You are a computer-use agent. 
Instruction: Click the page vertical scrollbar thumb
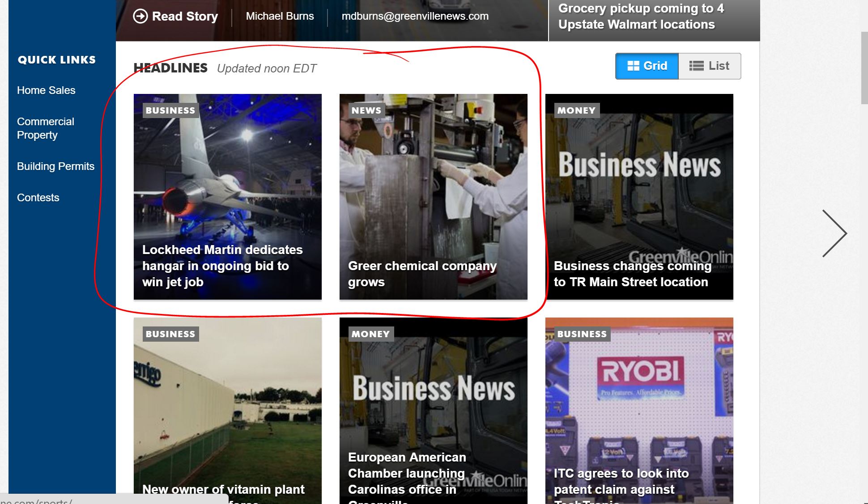tap(864, 68)
